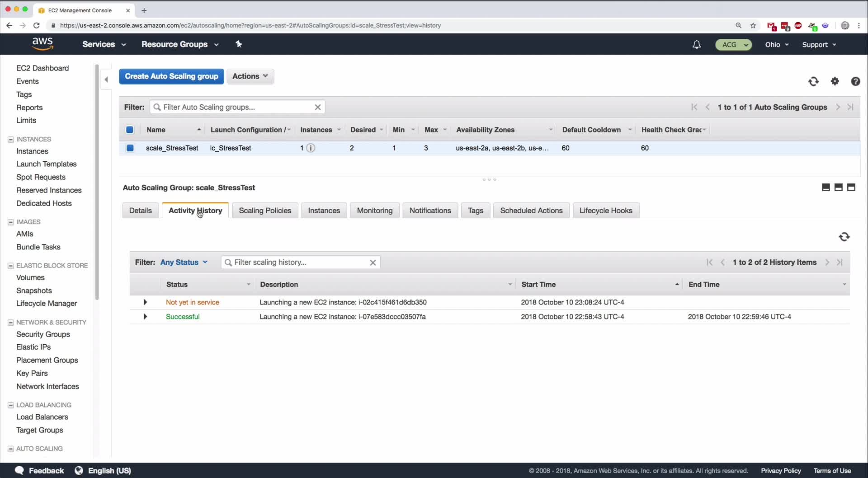Switch to the Scheduled Actions tab
This screenshot has height=478, width=868.
click(x=531, y=211)
